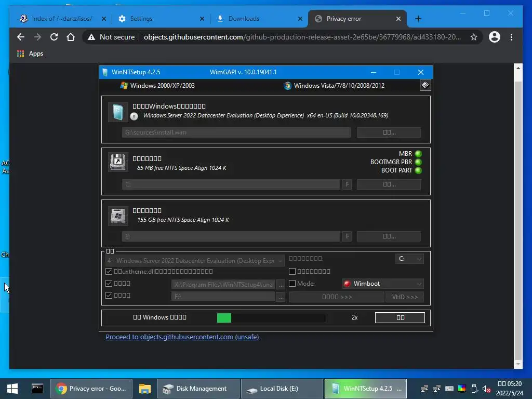Switch to Disk Management taskbar window
The image size is (532, 399).
[198, 389]
